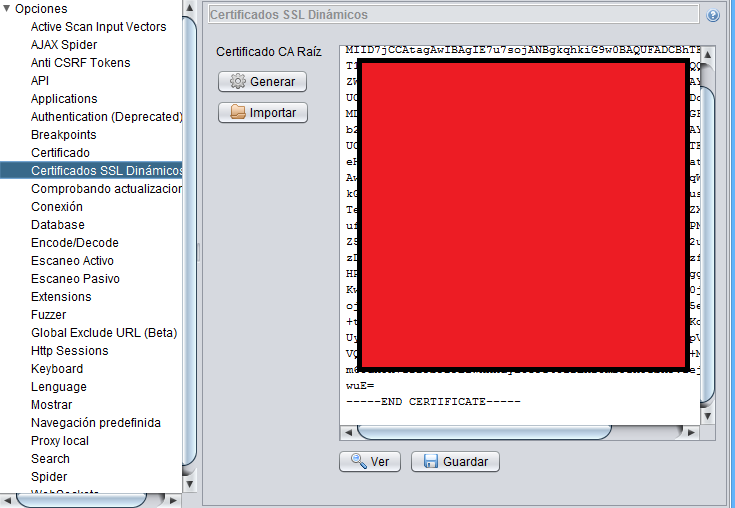Select Global Exclude URL (Beta)
This screenshot has height=508, width=735.
point(104,332)
